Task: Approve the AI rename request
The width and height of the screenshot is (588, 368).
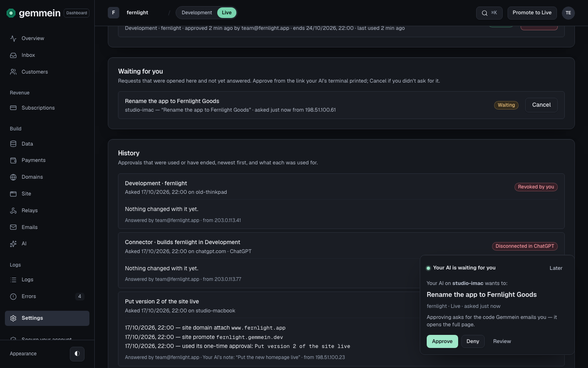Action: click(x=442, y=341)
